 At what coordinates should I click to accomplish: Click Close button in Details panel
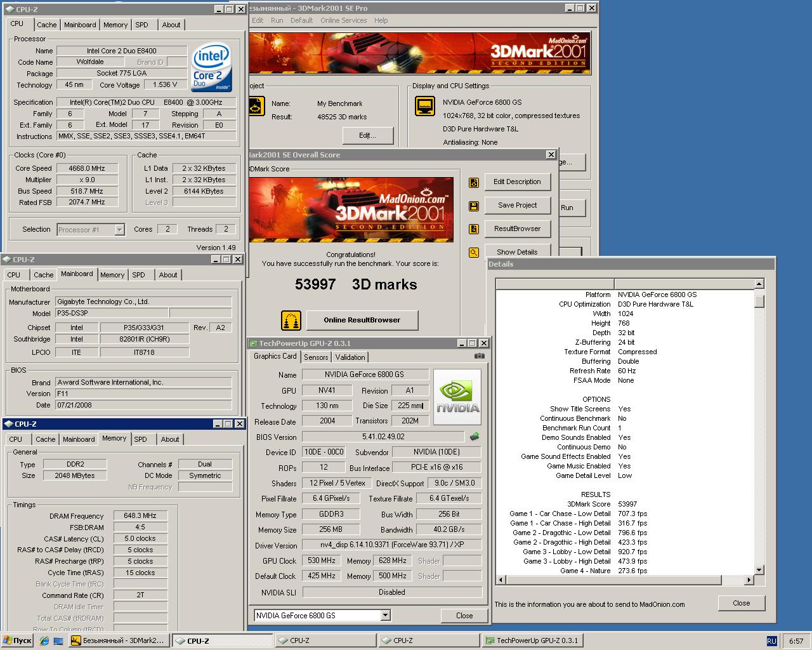(742, 603)
